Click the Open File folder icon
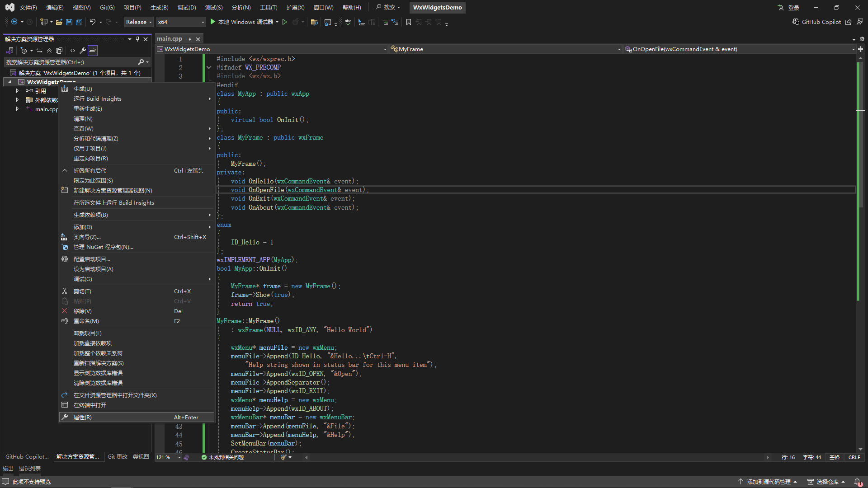 [59, 22]
